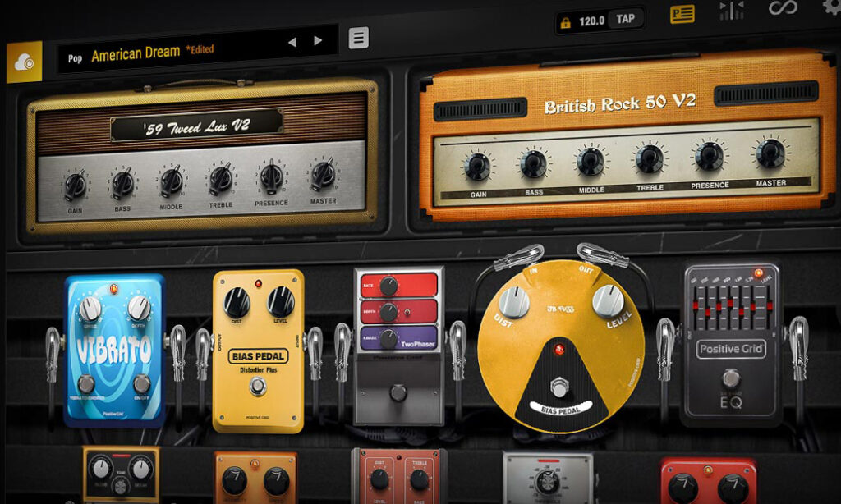Toggle the Positive Grid EQ pedal footswitch
The image size is (841, 504).
click(x=731, y=378)
